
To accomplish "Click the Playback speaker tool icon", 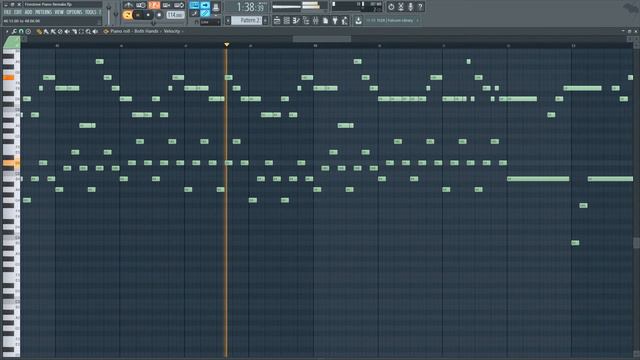I will pyautogui.click(x=95, y=31).
